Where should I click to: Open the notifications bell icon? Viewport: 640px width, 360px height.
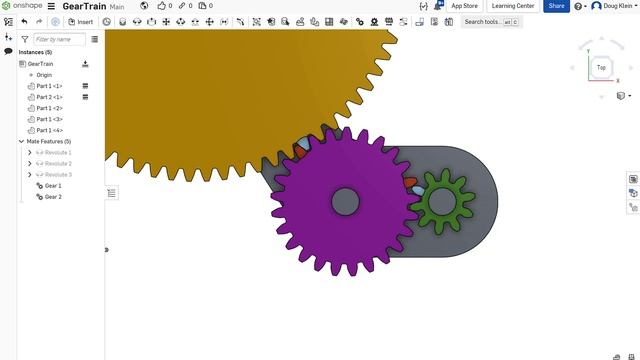(x=438, y=6)
